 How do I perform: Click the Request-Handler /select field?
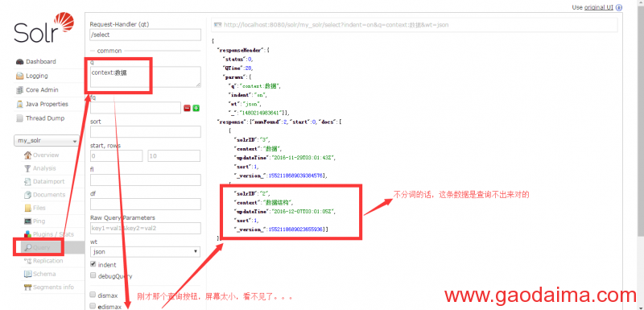point(146,35)
